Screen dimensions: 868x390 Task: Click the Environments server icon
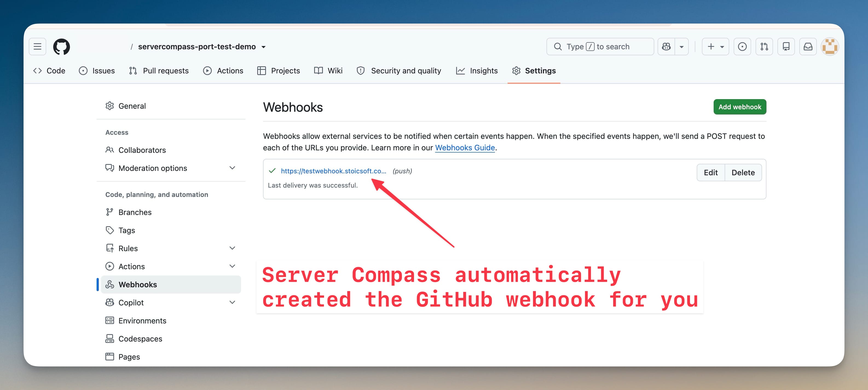[109, 320]
